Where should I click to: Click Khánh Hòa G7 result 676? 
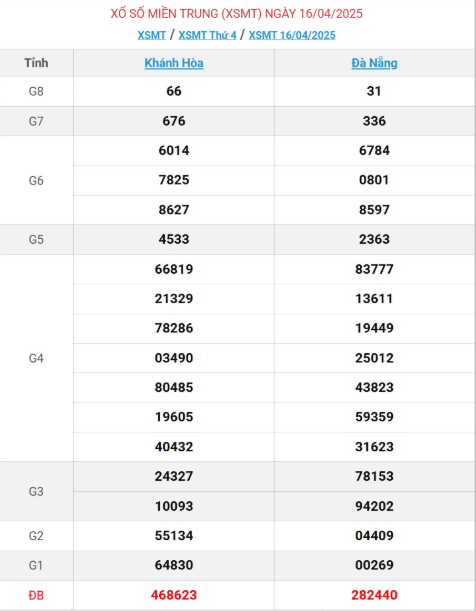174,121
